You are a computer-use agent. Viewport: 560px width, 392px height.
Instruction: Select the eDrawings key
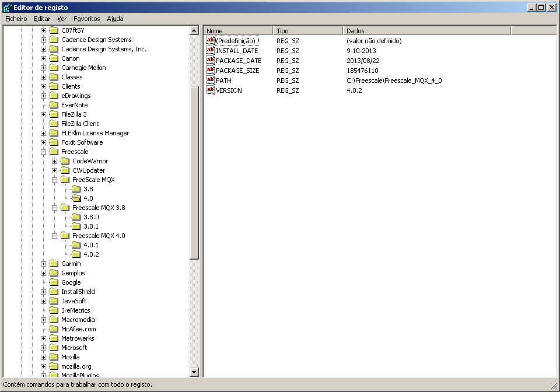pos(76,96)
